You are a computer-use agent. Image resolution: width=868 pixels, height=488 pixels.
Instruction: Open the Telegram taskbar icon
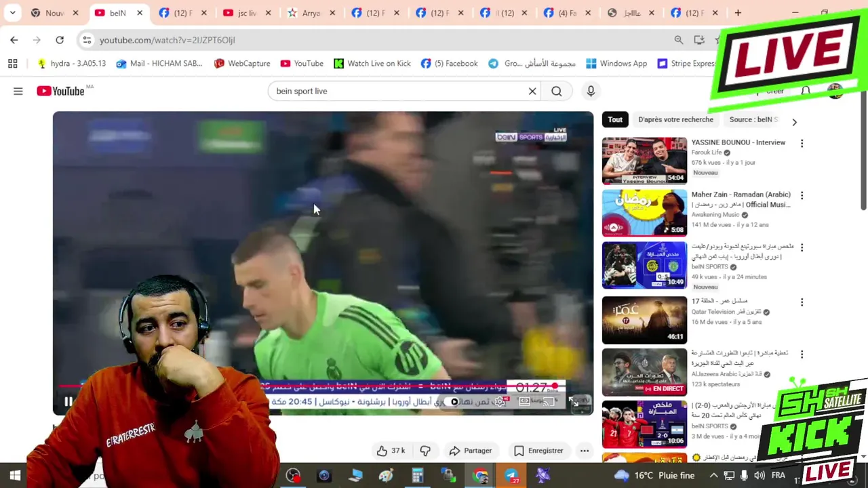point(512,476)
